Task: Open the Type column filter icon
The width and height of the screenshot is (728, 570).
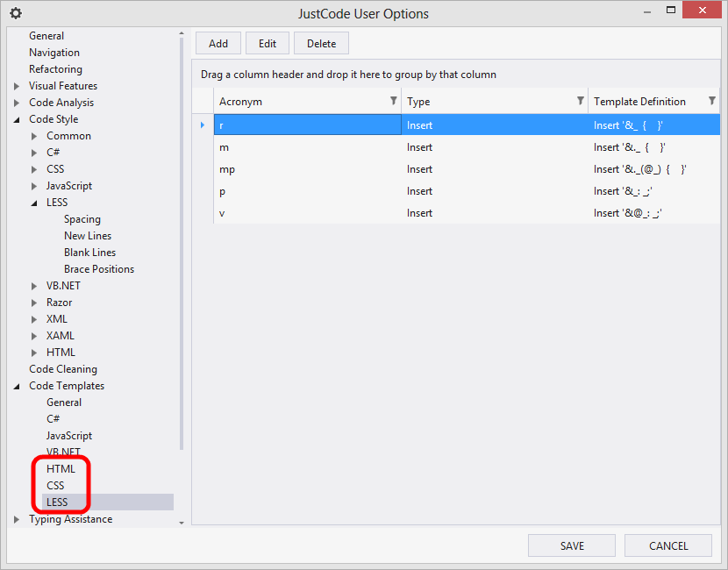Action: (580, 101)
